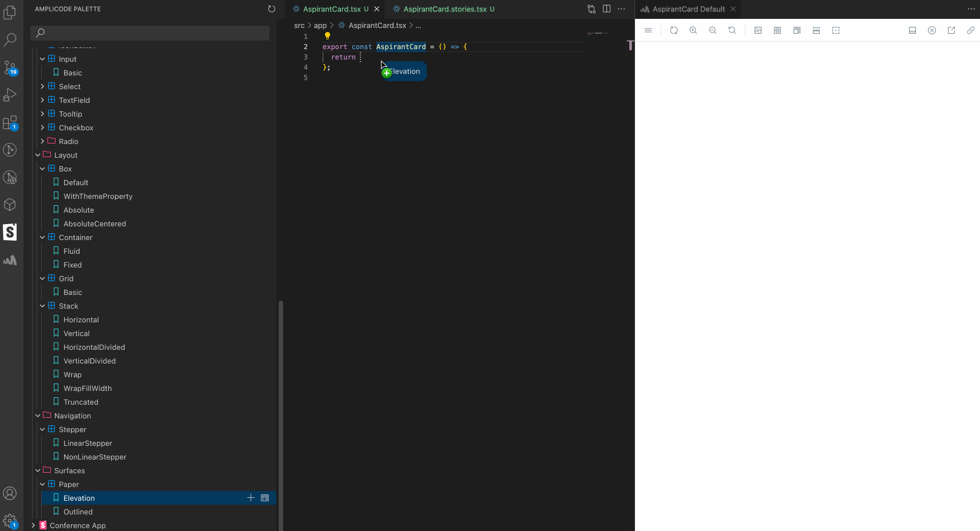Open the Search view in activity bar
This screenshot has height=531, width=980.
point(10,39)
